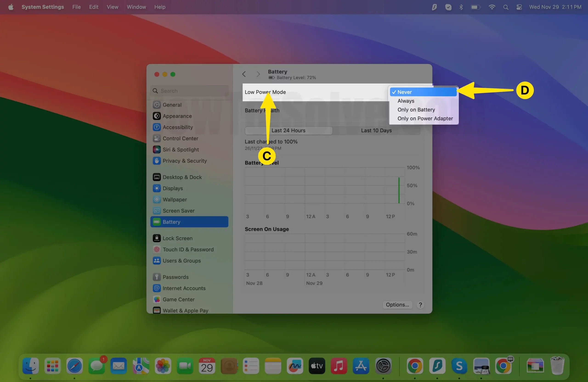Open the General settings icon in the sidebar
588x382 pixels.
click(157, 105)
